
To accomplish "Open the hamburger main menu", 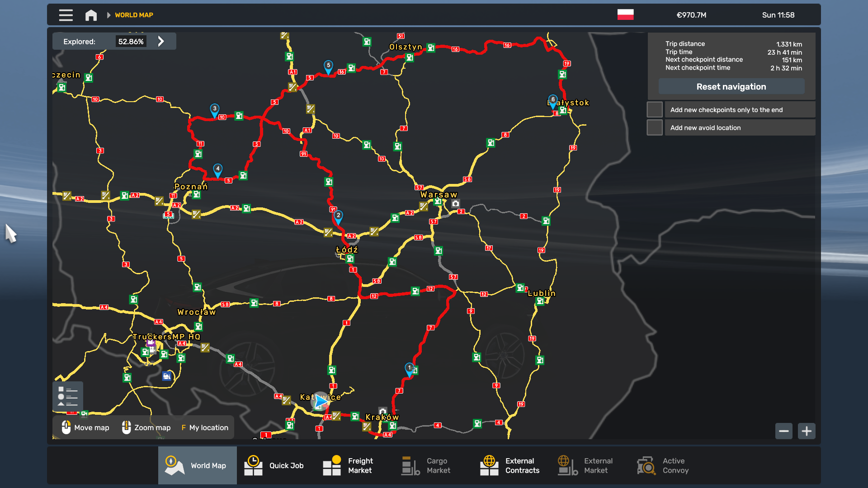I will pos(66,15).
